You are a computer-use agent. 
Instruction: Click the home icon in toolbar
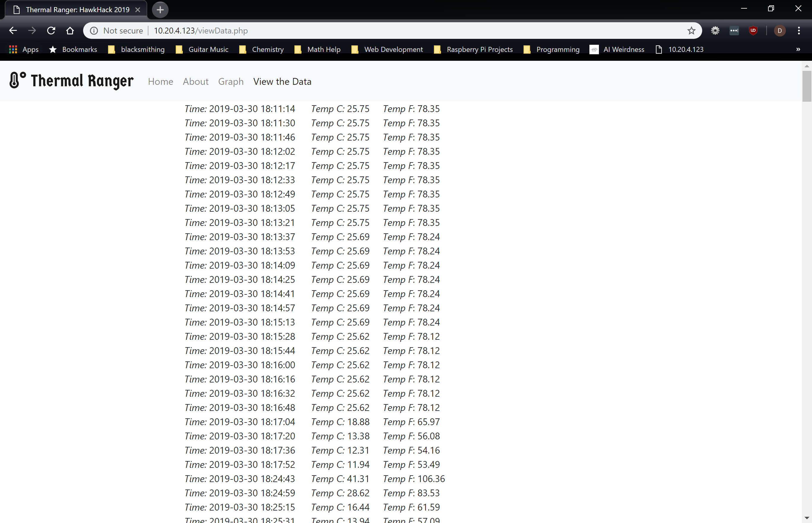click(x=70, y=31)
